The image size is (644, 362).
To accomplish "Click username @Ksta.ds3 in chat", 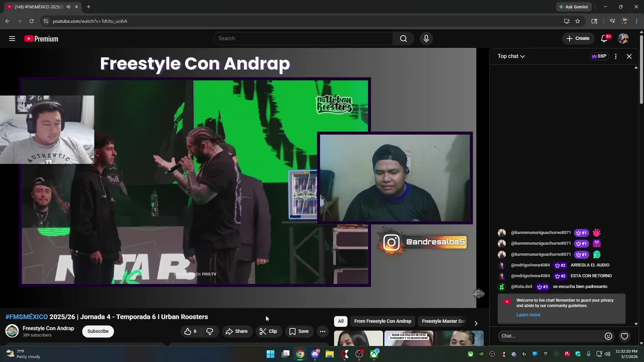I will pyautogui.click(x=521, y=287).
